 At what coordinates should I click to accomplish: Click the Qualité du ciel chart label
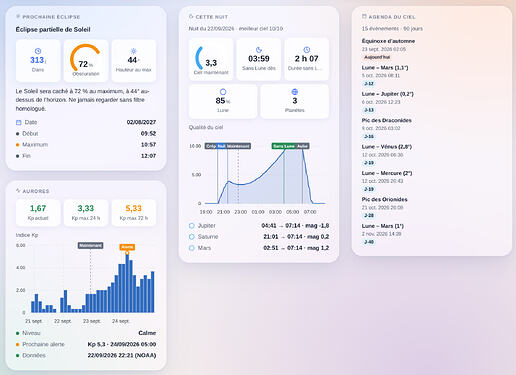[x=206, y=127]
